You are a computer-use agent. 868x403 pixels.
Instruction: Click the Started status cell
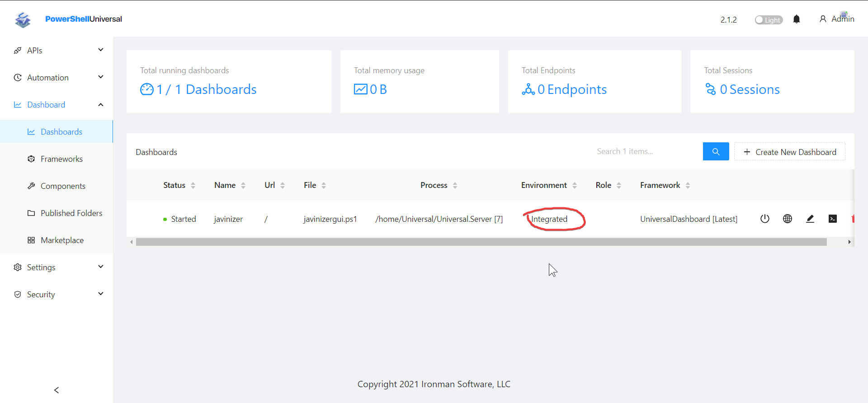pyautogui.click(x=179, y=219)
